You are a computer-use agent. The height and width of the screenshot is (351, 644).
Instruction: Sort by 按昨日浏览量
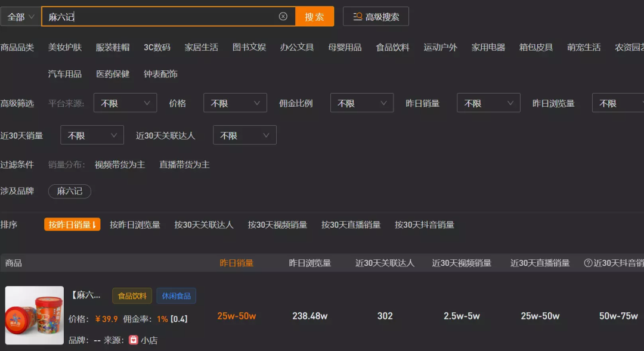pos(135,225)
